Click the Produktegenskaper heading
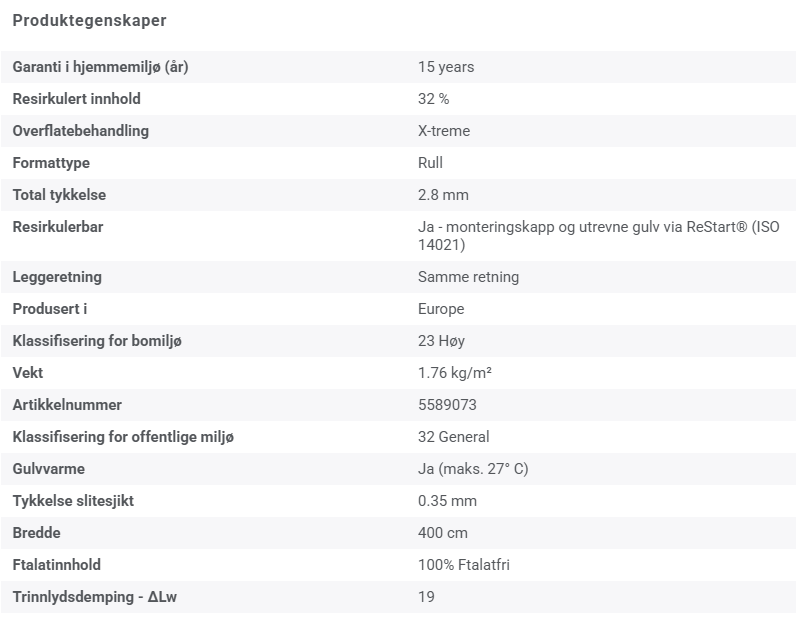Viewport: 796px width, 623px height. pos(89,20)
